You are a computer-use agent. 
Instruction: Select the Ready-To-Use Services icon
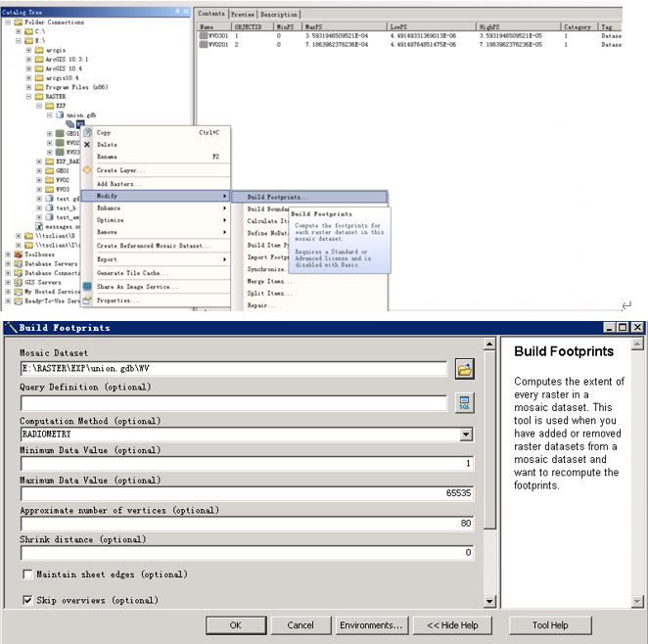point(19,301)
